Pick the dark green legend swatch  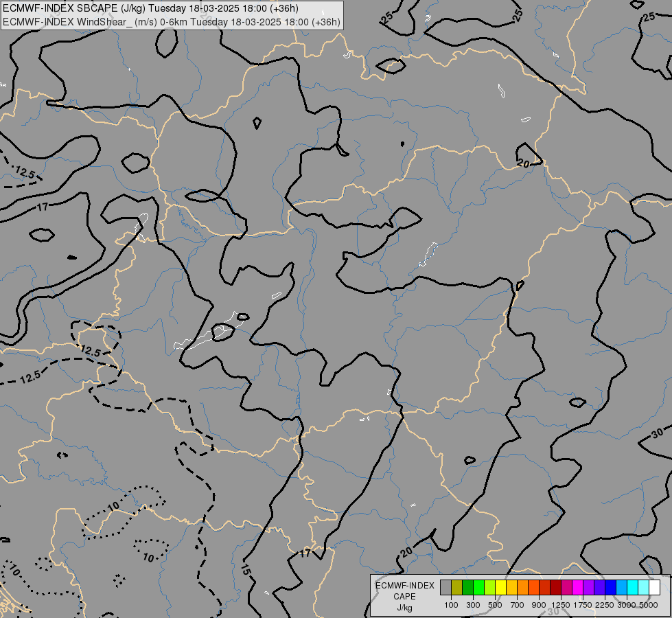tap(468, 588)
